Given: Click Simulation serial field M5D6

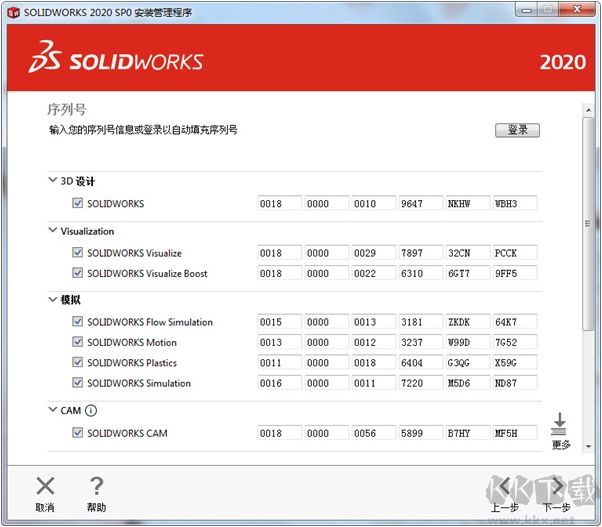Looking at the screenshot, I should tap(468, 383).
